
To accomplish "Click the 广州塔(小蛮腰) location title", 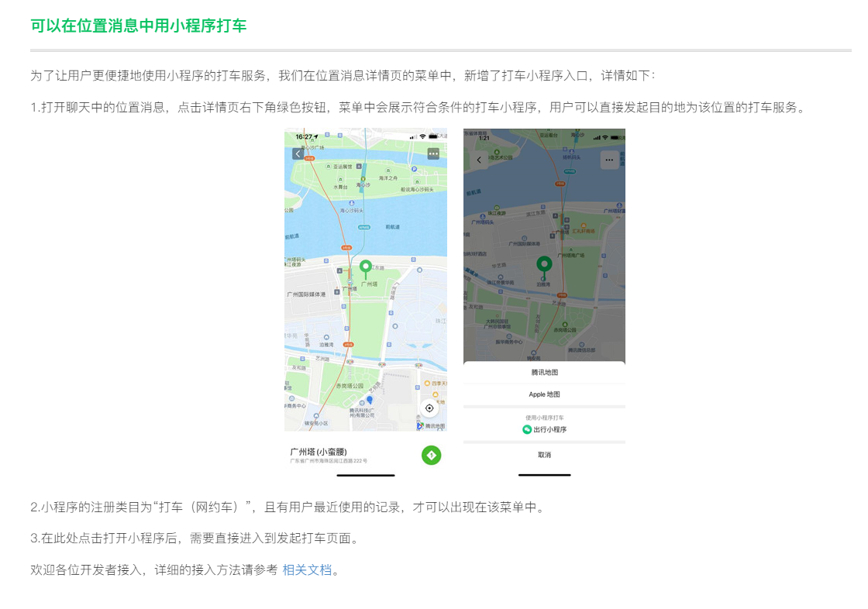I will [319, 452].
